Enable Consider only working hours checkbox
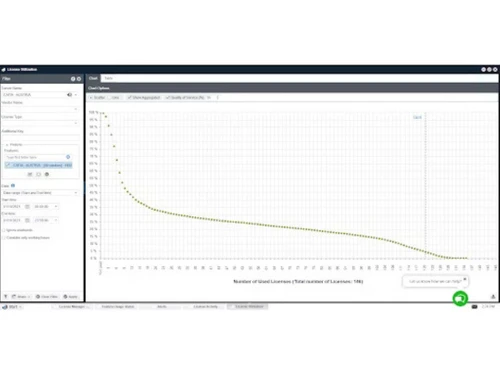Viewport: 500px width, 375px height. click(4, 238)
